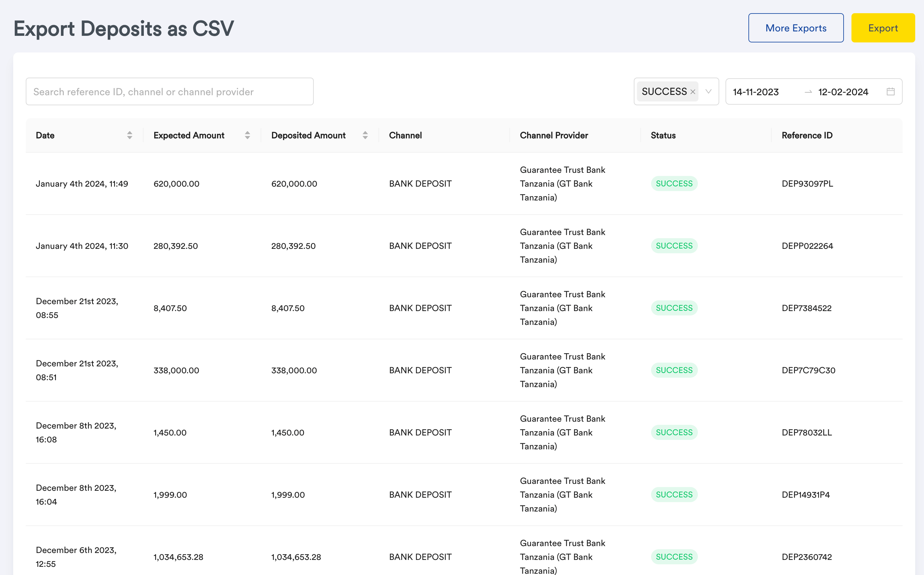The height and width of the screenshot is (575, 924).
Task: Click date December 8th 2023, 16:04
Action: coord(76,495)
